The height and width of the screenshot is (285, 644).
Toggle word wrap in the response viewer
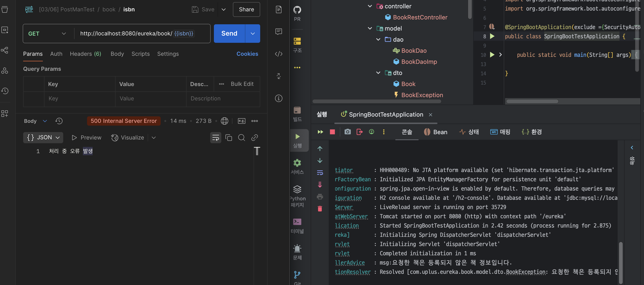pos(216,138)
